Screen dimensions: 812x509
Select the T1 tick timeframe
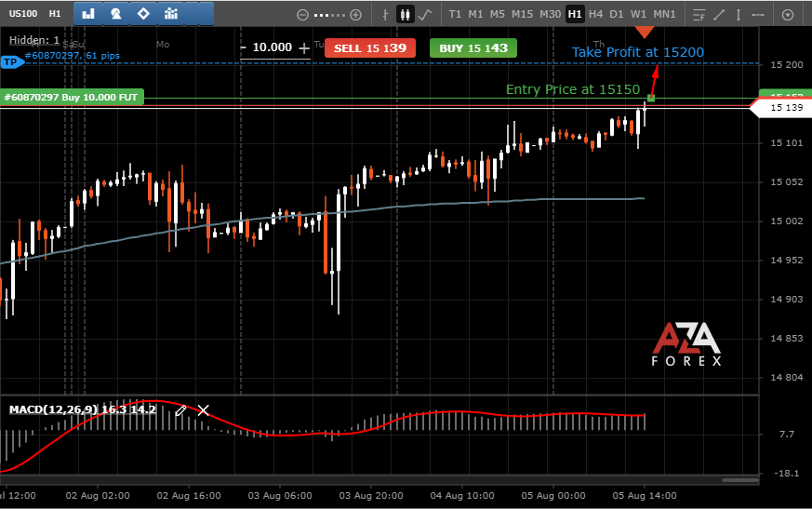455,14
